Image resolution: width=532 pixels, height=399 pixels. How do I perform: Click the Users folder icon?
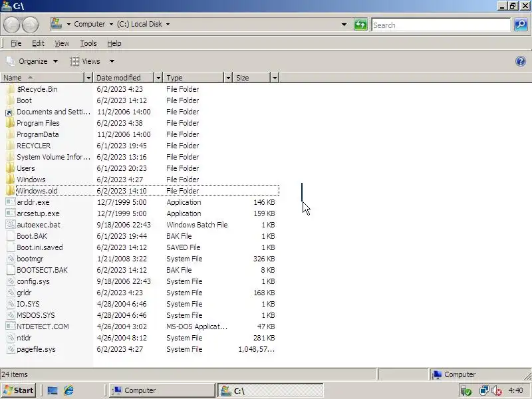tap(10, 168)
